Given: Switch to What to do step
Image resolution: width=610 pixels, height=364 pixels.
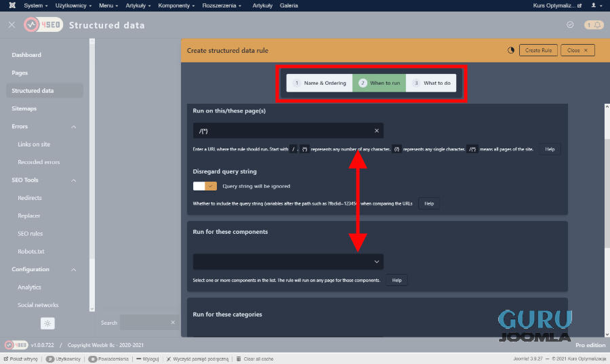Looking at the screenshot, I should click(x=431, y=83).
